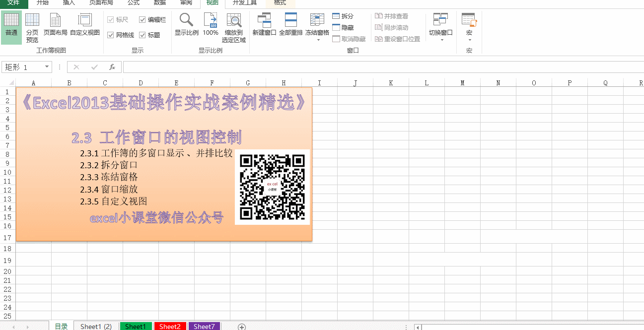Open a New Window (新建窗口)
This screenshot has width=644, height=330.
pos(264,25)
